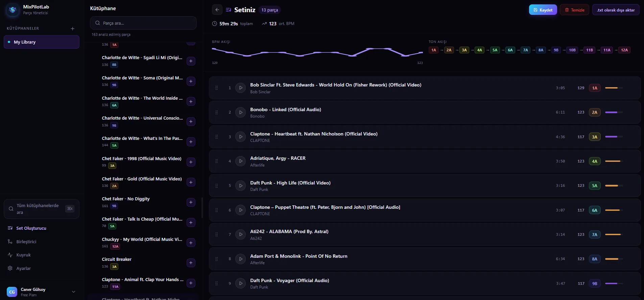Play Claptone Heartbeat track

coord(241,137)
